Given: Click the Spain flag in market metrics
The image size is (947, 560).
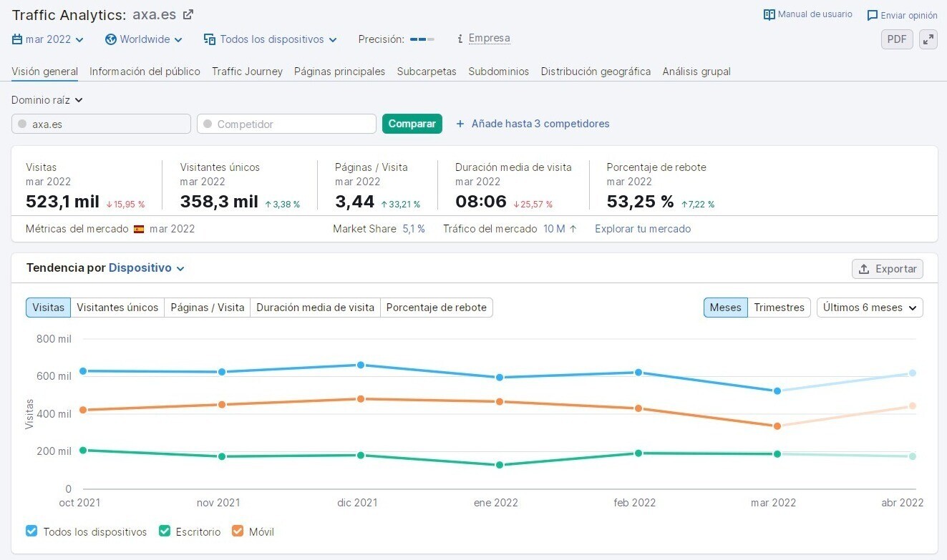Looking at the screenshot, I should (x=139, y=229).
